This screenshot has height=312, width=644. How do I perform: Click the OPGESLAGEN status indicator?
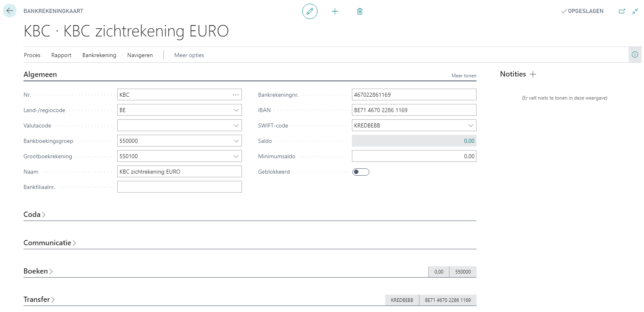tap(582, 11)
